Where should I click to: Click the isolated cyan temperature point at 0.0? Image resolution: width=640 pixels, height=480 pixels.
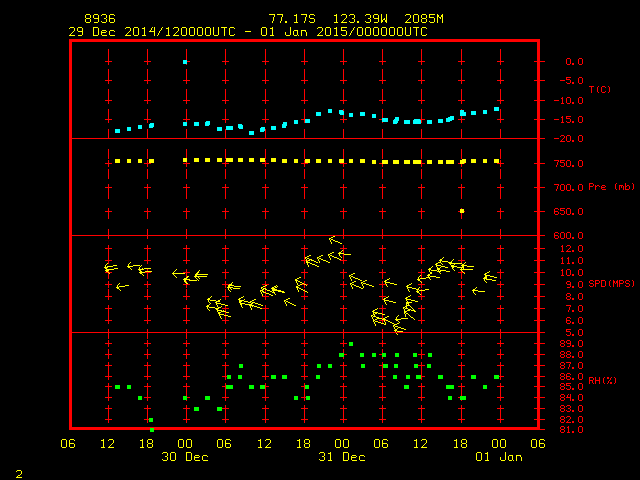185,62
